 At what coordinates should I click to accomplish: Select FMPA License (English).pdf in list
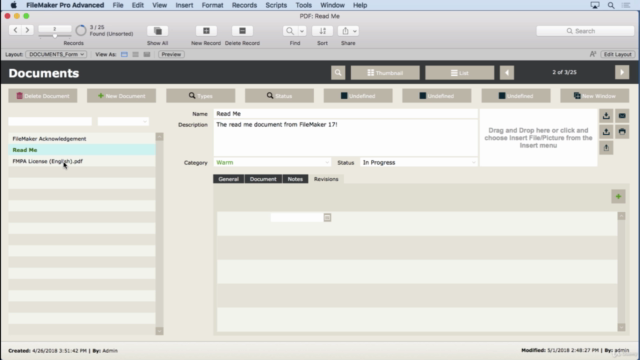tap(82, 161)
